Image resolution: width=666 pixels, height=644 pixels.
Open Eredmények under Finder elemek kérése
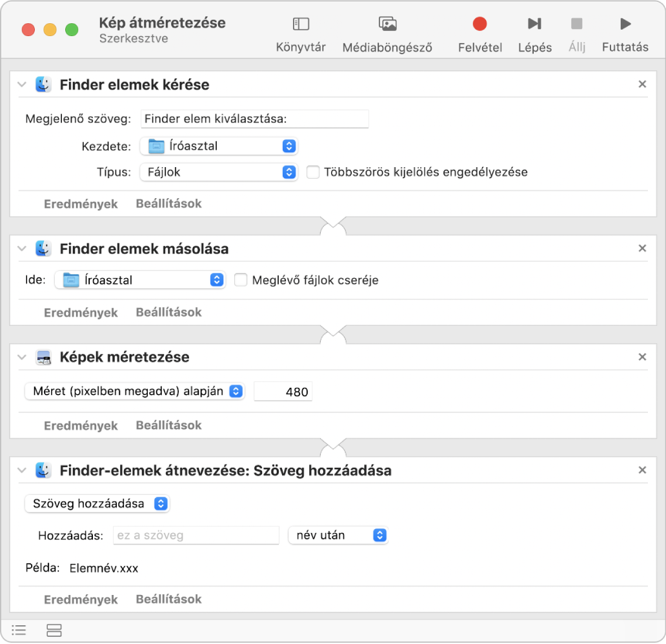[81, 204]
